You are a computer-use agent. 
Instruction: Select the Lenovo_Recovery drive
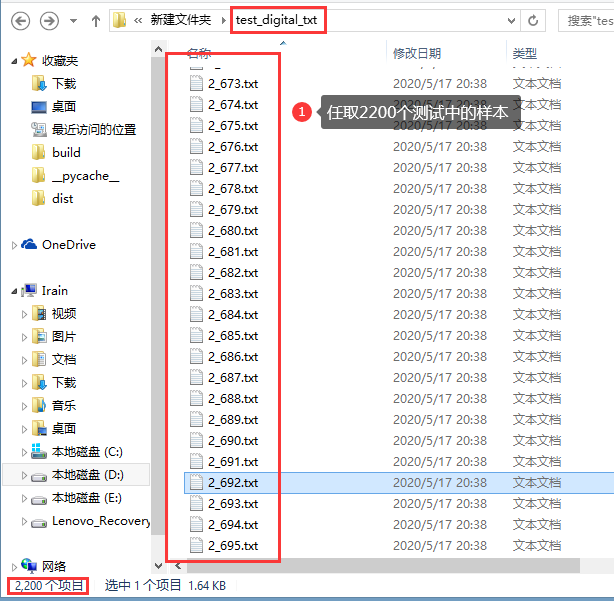coord(101,521)
